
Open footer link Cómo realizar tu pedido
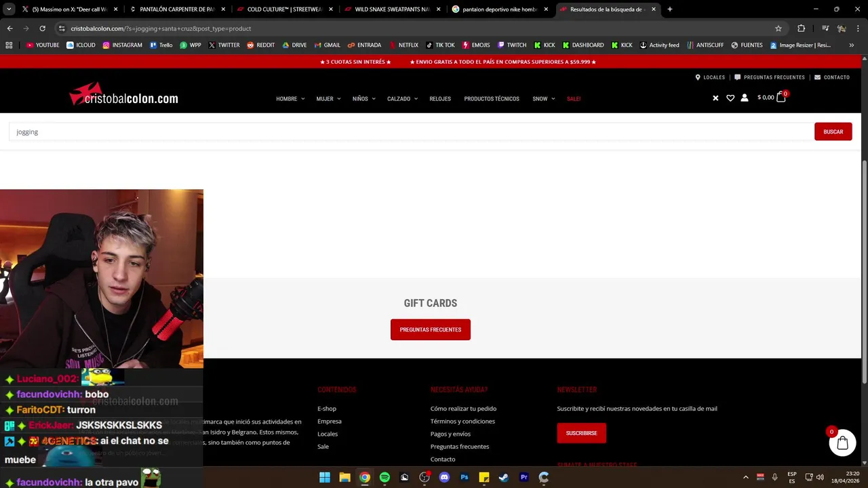463,409
